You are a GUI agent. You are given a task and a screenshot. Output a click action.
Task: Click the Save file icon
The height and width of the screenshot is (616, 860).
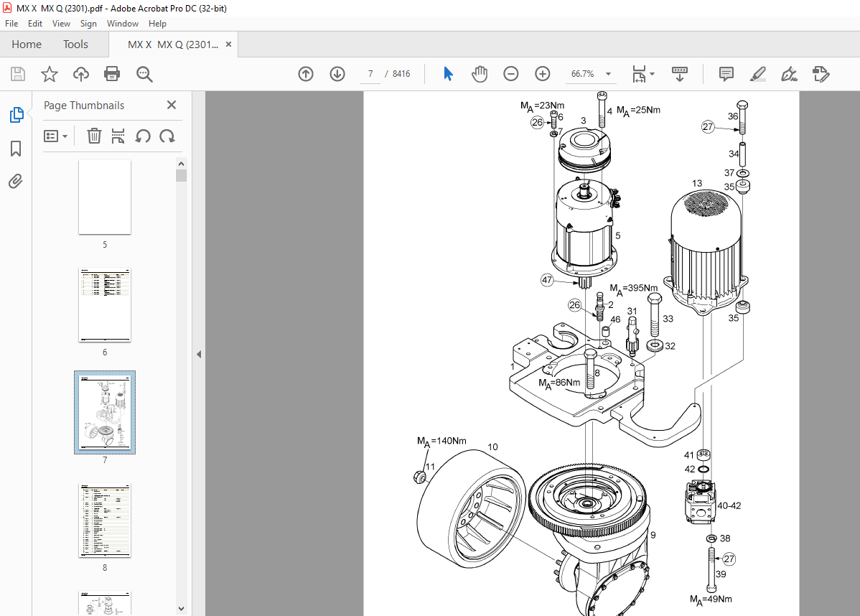18,74
